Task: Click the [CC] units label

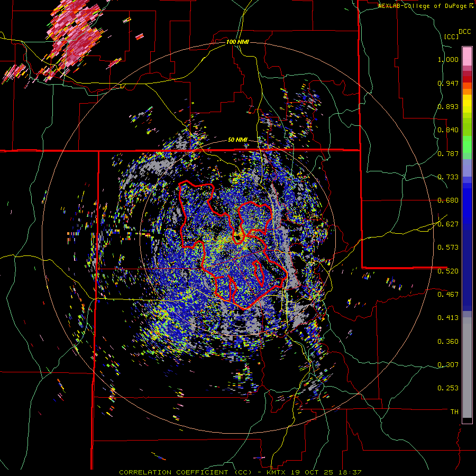Action: [x=451, y=36]
